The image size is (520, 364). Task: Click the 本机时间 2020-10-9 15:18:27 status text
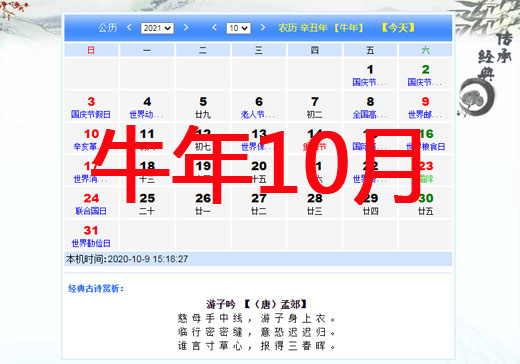(127, 259)
